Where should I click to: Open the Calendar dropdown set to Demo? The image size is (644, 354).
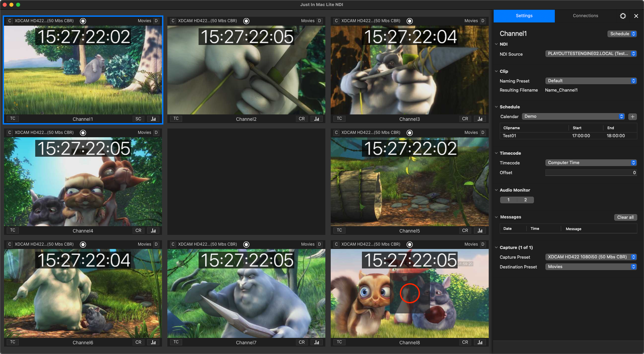(573, 116)
